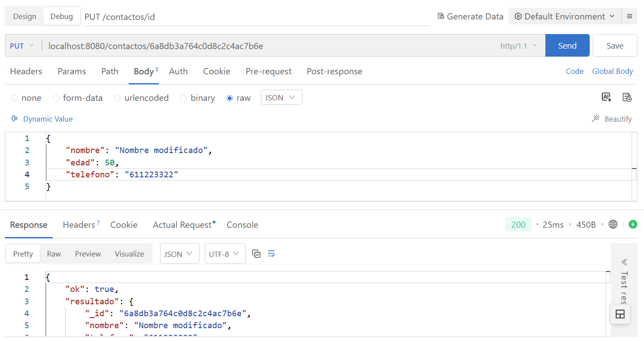
Task: Select the Response tab
Action: click(x=29, y=225)
